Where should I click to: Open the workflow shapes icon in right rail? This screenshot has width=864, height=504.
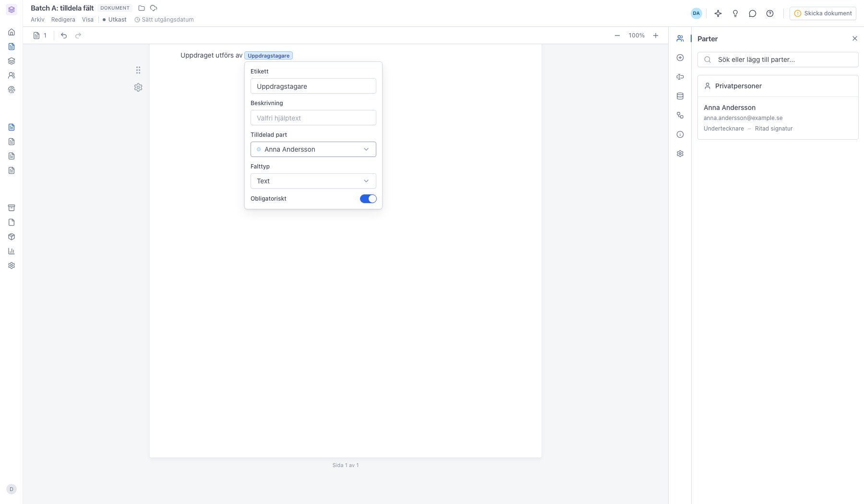pos(680,115)
